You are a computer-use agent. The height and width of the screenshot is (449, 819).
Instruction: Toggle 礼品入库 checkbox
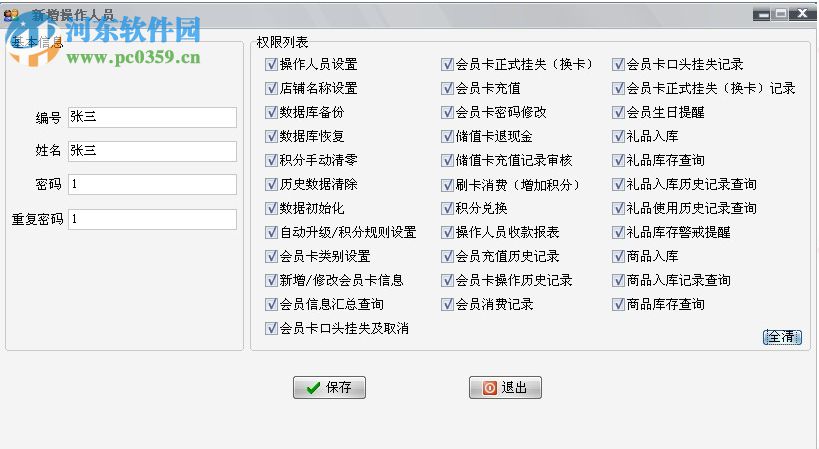tap(618, 136)
